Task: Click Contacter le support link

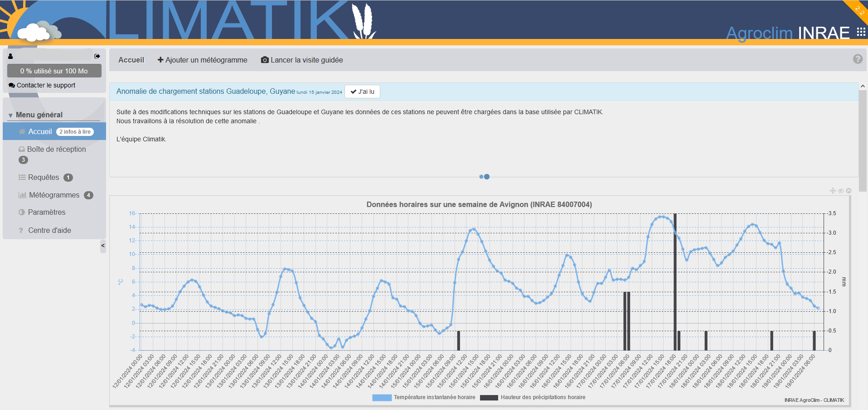Action: tap(46, 85)
